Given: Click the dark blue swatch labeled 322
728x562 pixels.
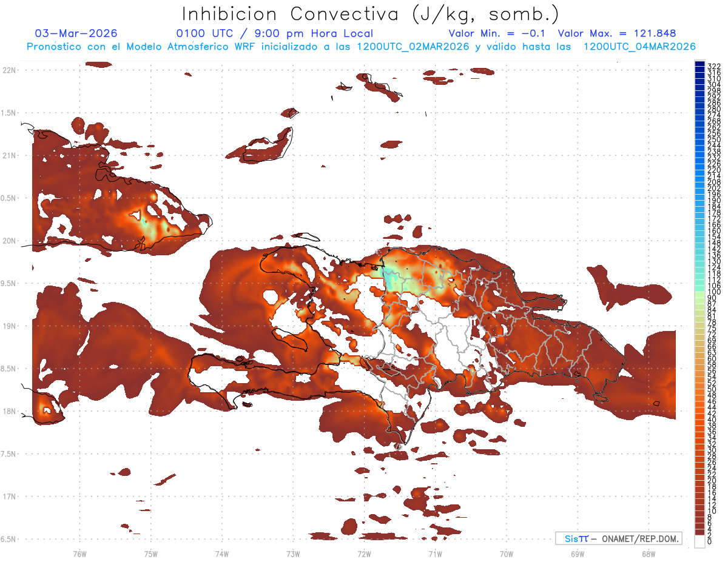Looking at the screenshot, I should 699,65.
